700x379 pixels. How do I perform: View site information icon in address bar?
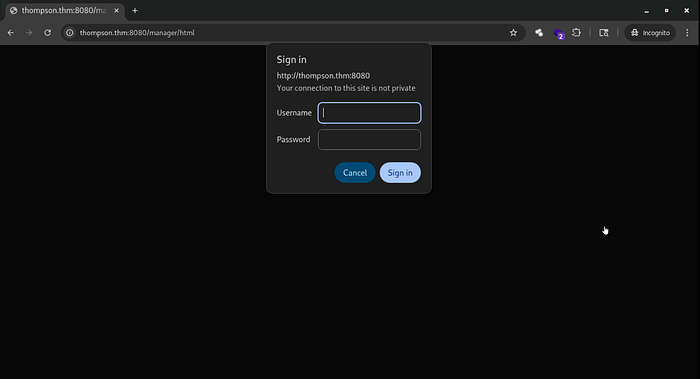pyautogui.click(x=70, y=33)
